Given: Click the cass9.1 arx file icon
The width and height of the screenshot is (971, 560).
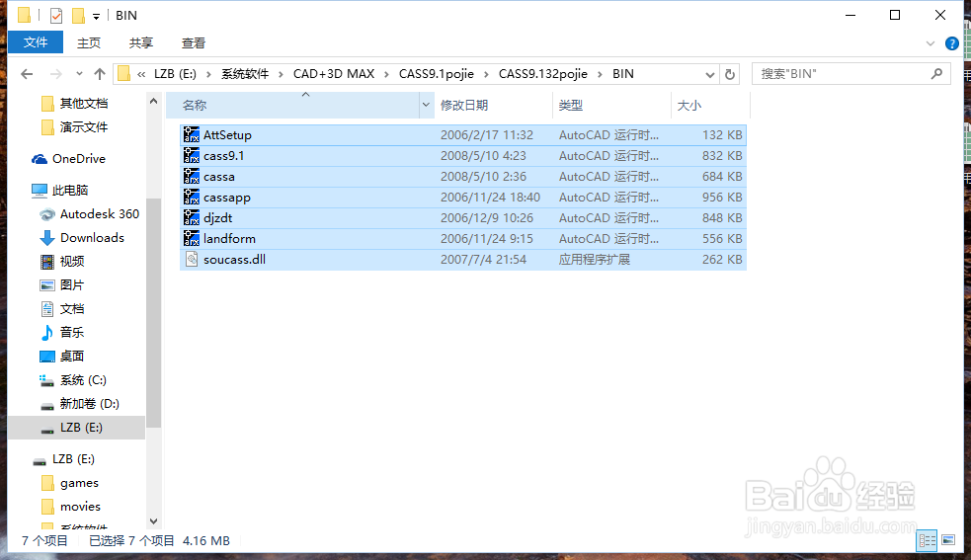Looking at the screenshot, I should coord(192,155).
